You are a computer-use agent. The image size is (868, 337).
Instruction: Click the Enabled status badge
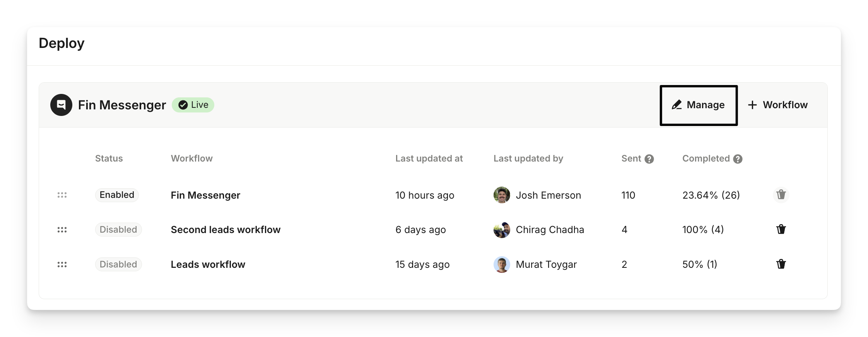(117, 195)
